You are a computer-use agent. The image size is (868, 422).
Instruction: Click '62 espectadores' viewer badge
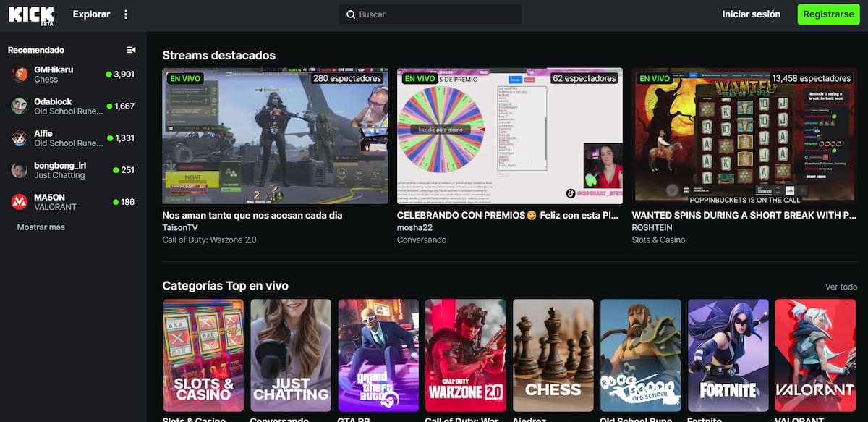584,78
